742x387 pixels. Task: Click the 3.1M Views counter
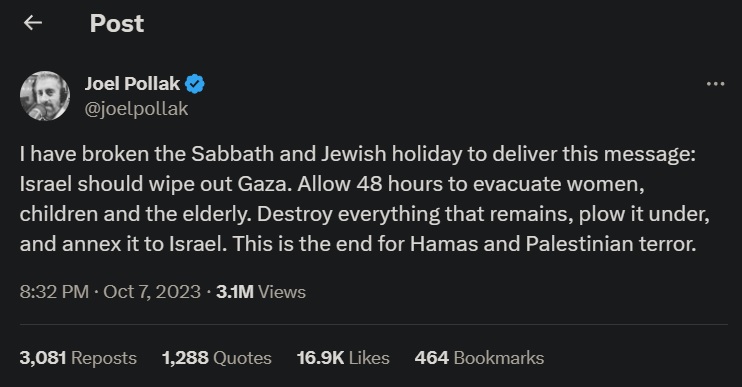261,292
